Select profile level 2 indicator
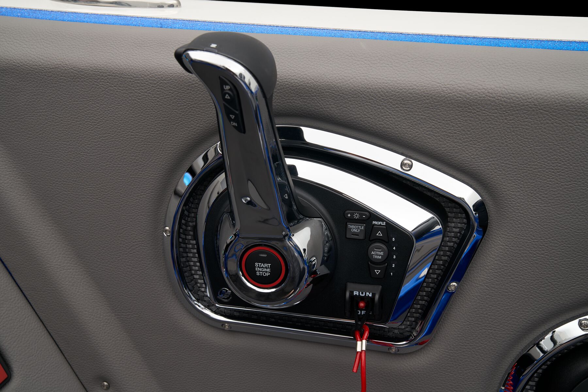 click(393, 266)
